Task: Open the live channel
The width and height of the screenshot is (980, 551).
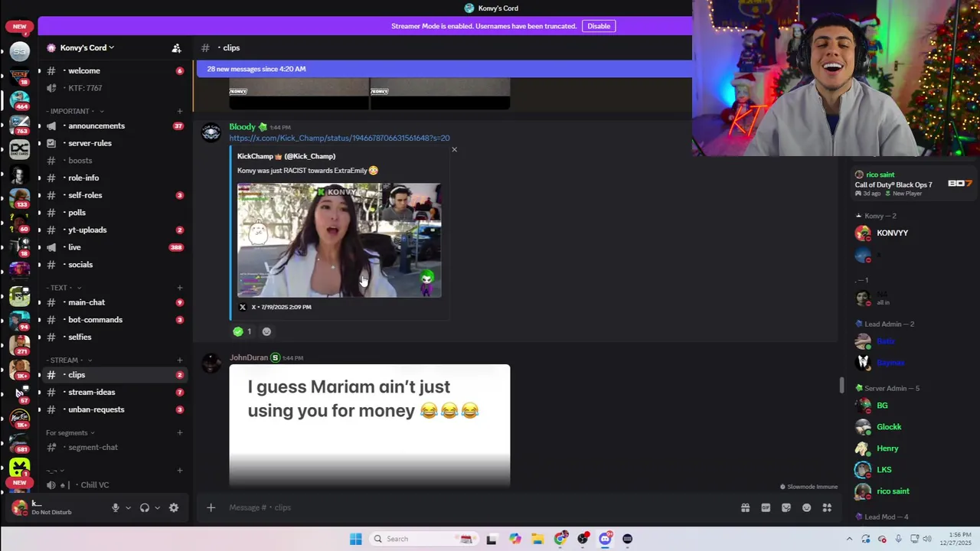Action: [x=113, y=247]
